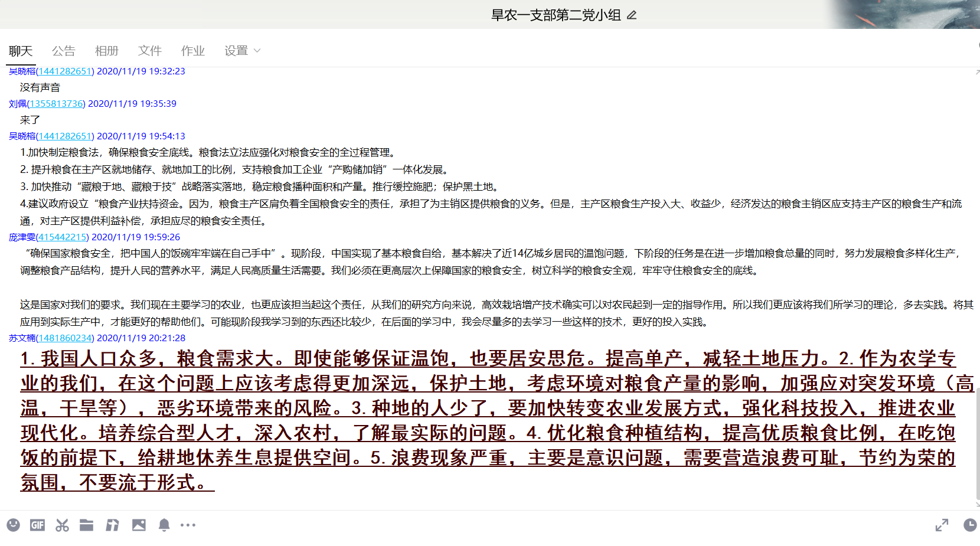Expand chat window with the fullscreen arrows icon

[942, 525]
